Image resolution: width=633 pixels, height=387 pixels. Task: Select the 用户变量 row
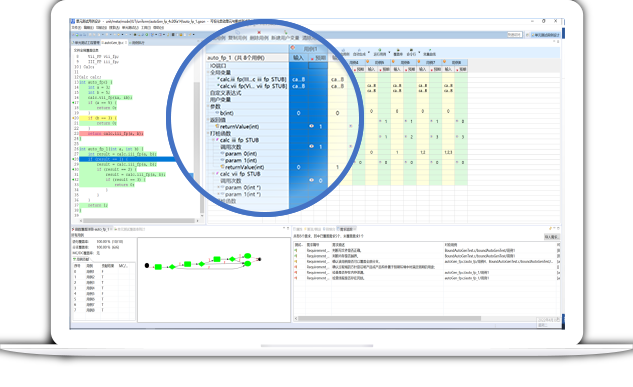pyautogui.click(x=247, y=100)
